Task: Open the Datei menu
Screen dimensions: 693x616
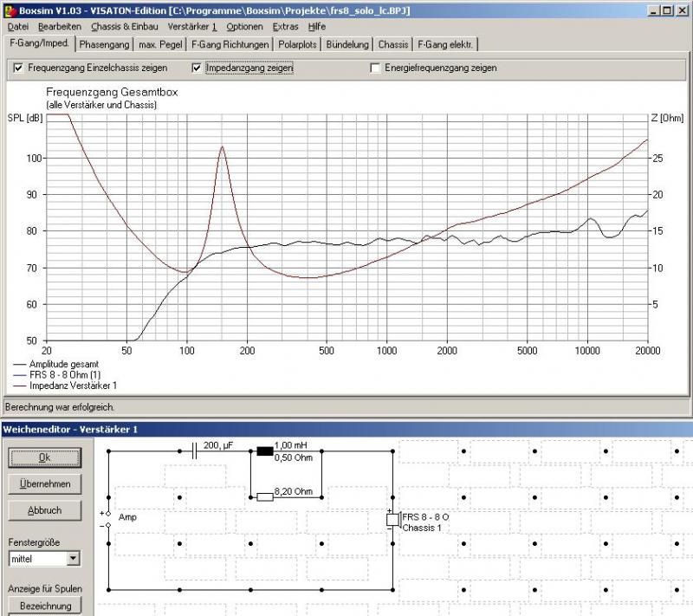Action: [18, 27]
